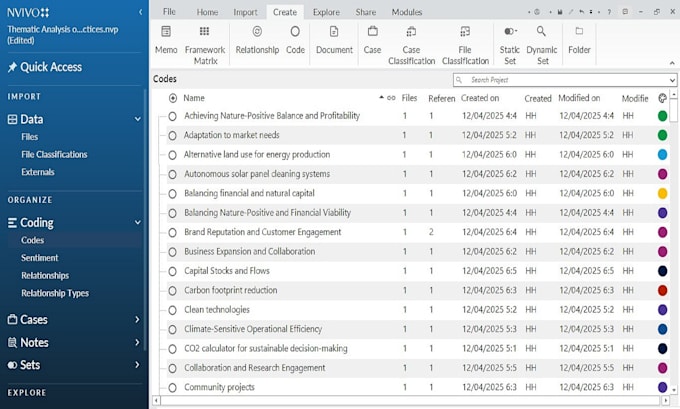Open Sentiment under Coding
This screenshot has width=680, height=409.
(39, 258)
